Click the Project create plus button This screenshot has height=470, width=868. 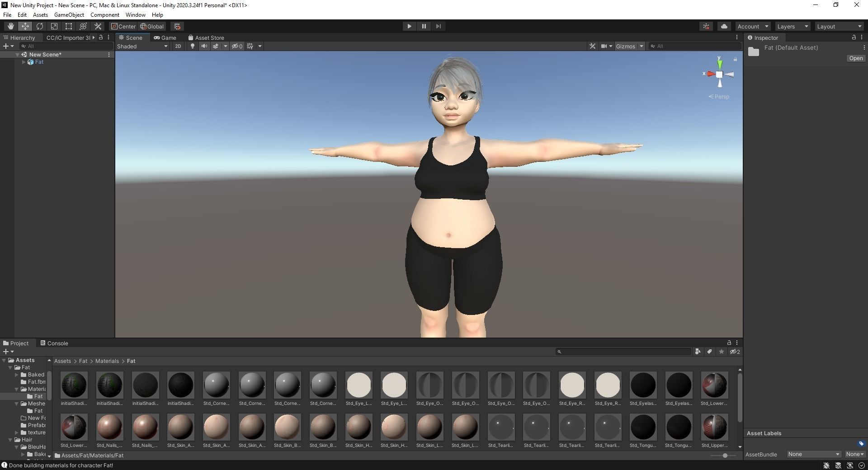(6, 352)
